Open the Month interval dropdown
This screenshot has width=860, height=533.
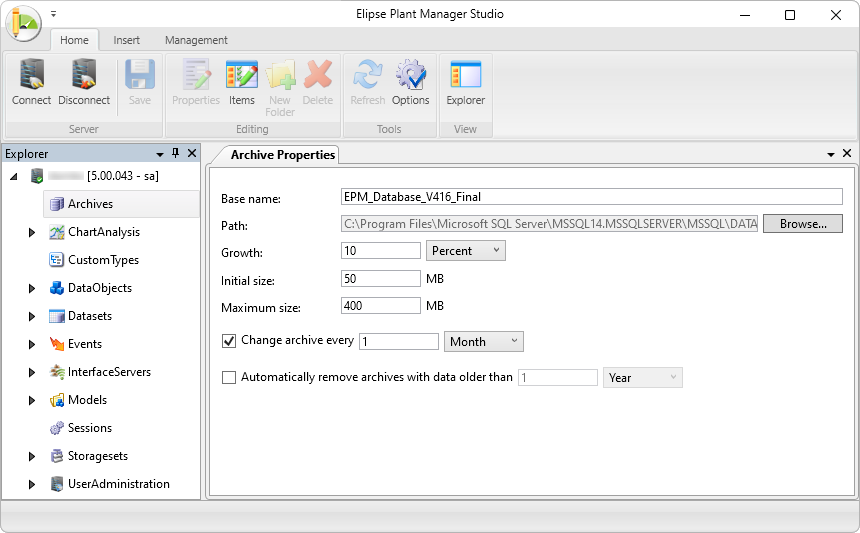click(x=484, y=341)
